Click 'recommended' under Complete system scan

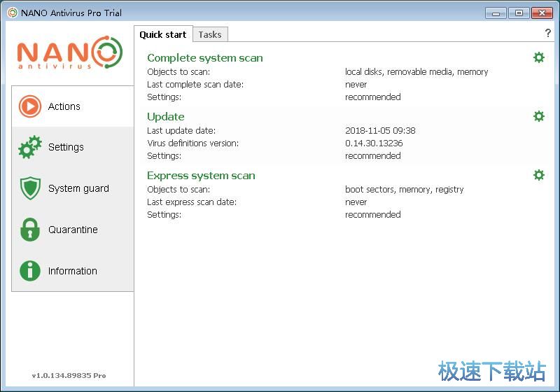tap(372, 97)
